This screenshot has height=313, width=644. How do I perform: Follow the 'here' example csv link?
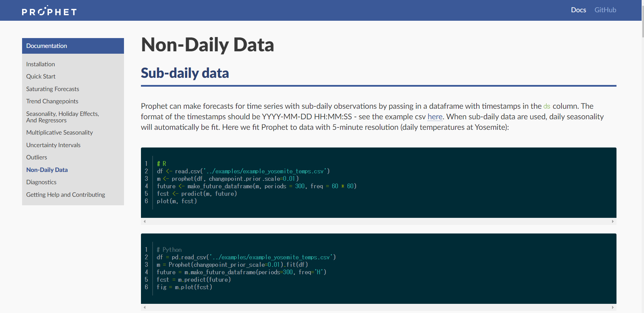tap(435, 117)
